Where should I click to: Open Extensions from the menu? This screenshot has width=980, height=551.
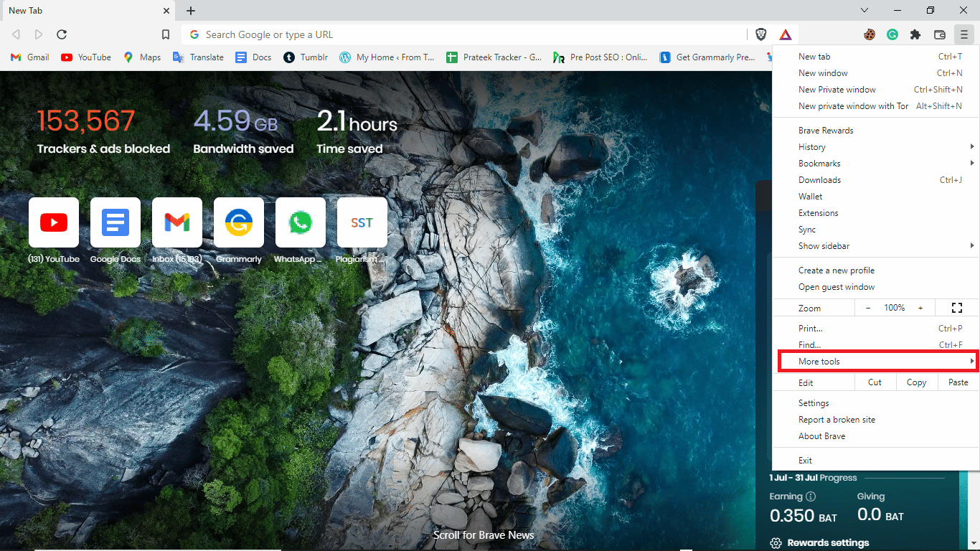[876, 213]
